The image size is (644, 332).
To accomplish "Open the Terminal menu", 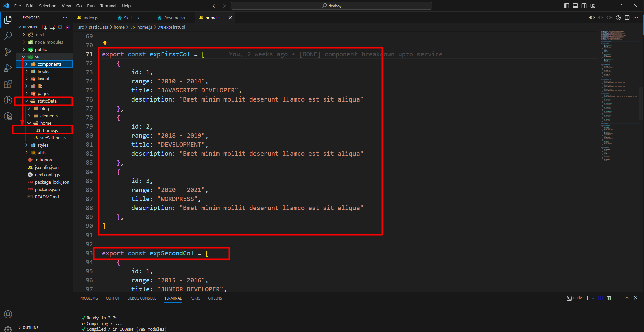I will [x=108, y=6].
